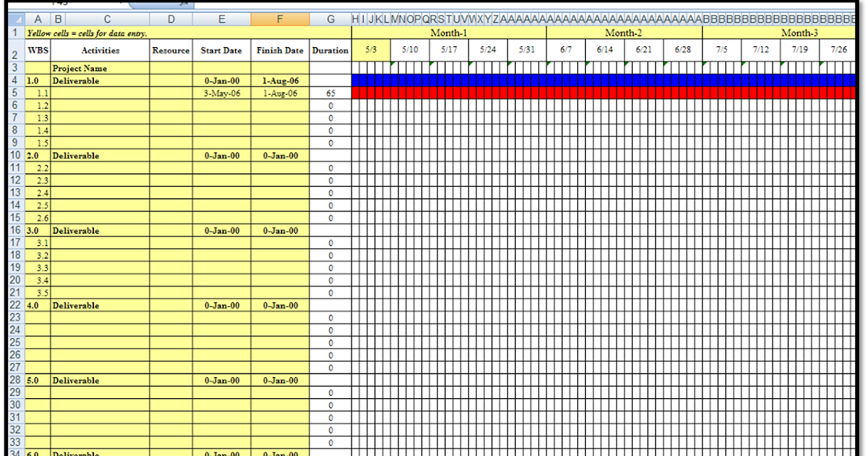868x456 pixels.
Task: Click finish date 1-Aug-06 in row 4
Action: tap(280, 81)
